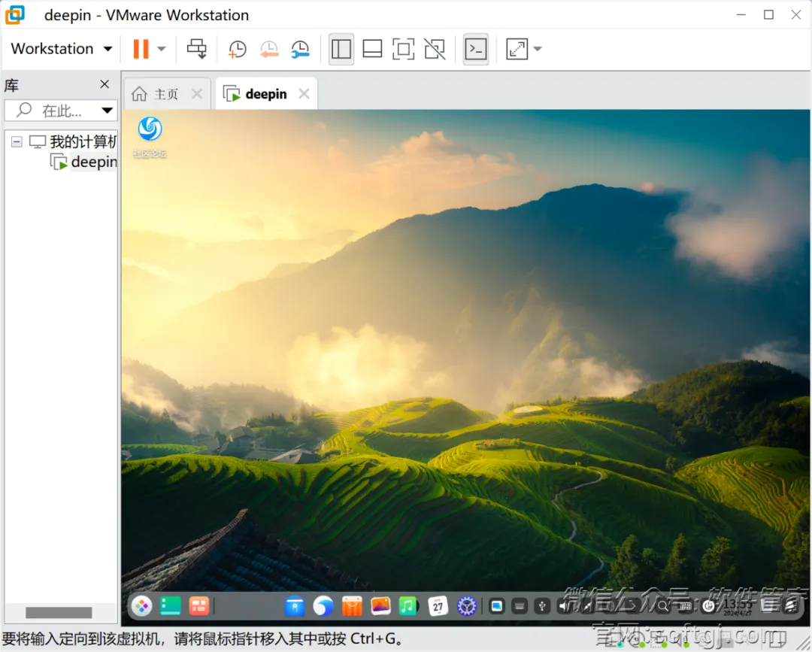
Task: Open the calendar in the dock
Action: coord(438,606)
